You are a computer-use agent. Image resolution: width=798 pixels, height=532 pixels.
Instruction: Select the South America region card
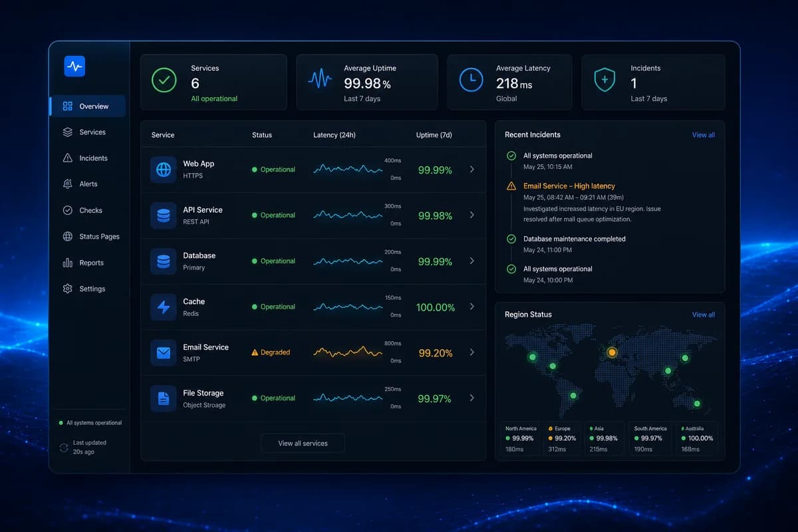650,438
